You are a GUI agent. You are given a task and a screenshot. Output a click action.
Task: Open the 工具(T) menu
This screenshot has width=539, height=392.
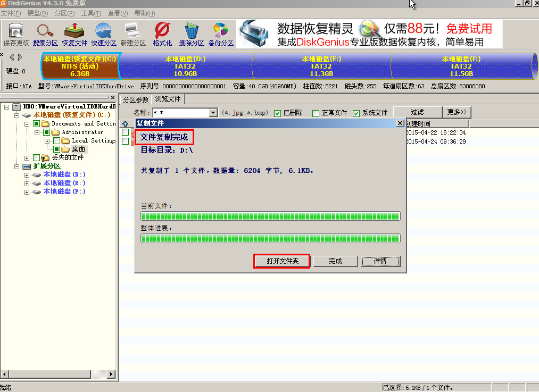coord(91,13)
